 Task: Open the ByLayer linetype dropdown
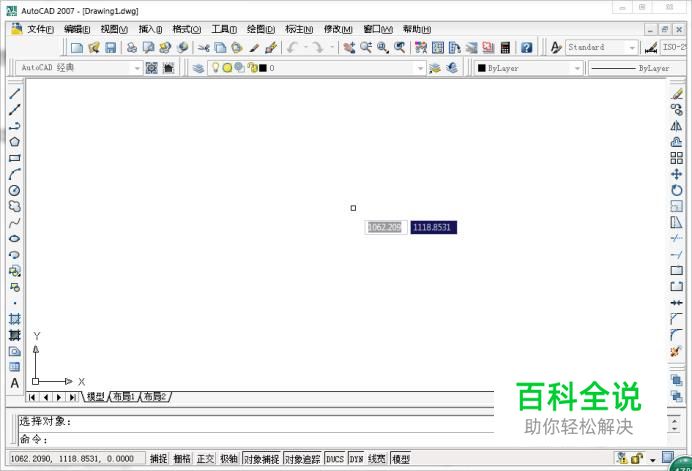(x=637, y=68)
